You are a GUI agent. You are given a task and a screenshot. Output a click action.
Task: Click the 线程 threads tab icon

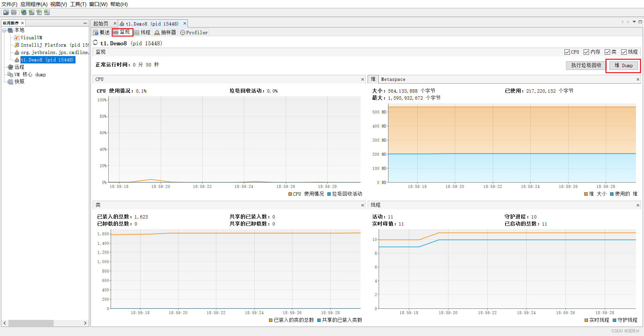[137, 33]
